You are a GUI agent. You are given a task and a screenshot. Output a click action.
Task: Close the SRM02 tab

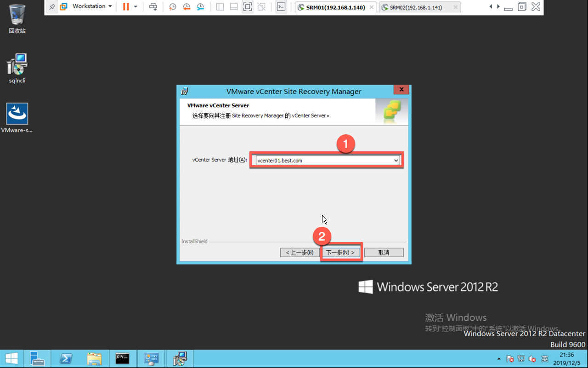455,7
